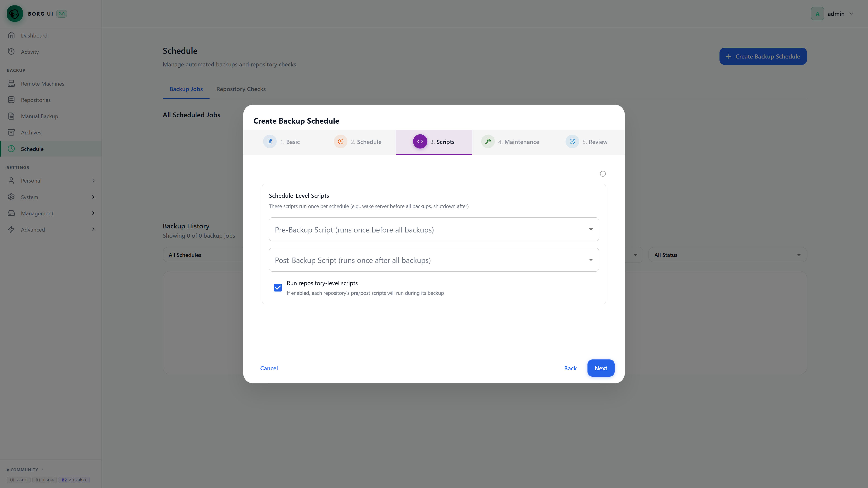Uncheck Run repository-level scripts checkbox
This screenshot has width=868, height=488.
point(278,288)
